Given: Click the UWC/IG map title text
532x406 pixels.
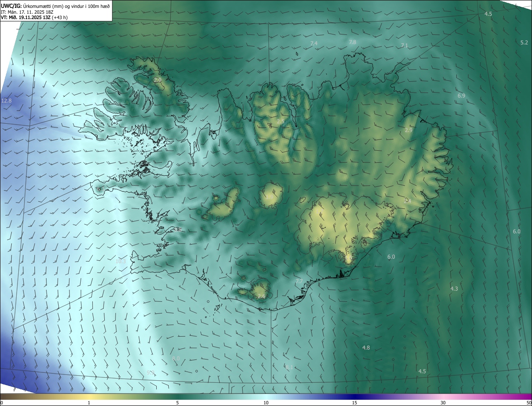Looking at the screenshot, I should click(55, 5).
